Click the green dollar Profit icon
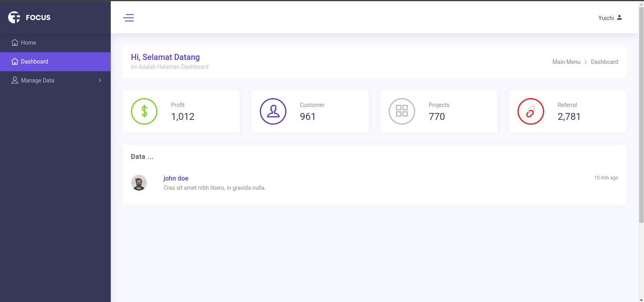644x302 pixels. coord(144,111)
